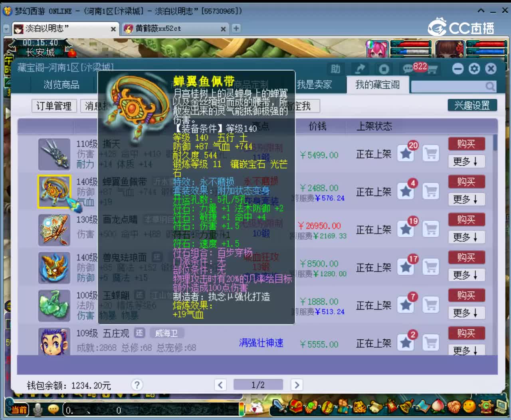The image size is (511, 420).
Task: Select the 五庄观 character portrait
Action: (54, 341)
